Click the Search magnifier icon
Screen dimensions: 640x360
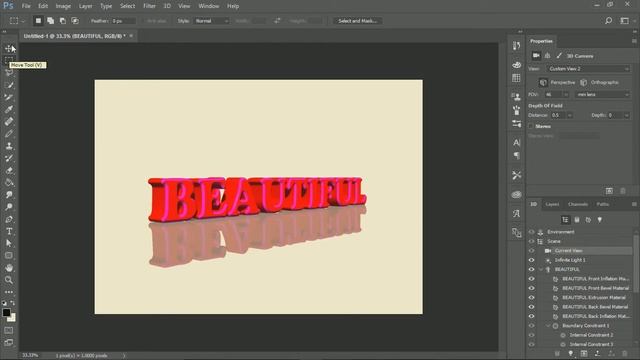coord(608,20)
